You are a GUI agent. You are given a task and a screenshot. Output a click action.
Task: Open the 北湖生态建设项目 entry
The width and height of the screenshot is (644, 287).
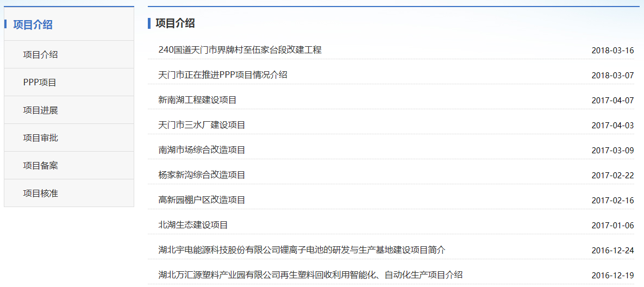pyautogui.click(x=193, y=225)
